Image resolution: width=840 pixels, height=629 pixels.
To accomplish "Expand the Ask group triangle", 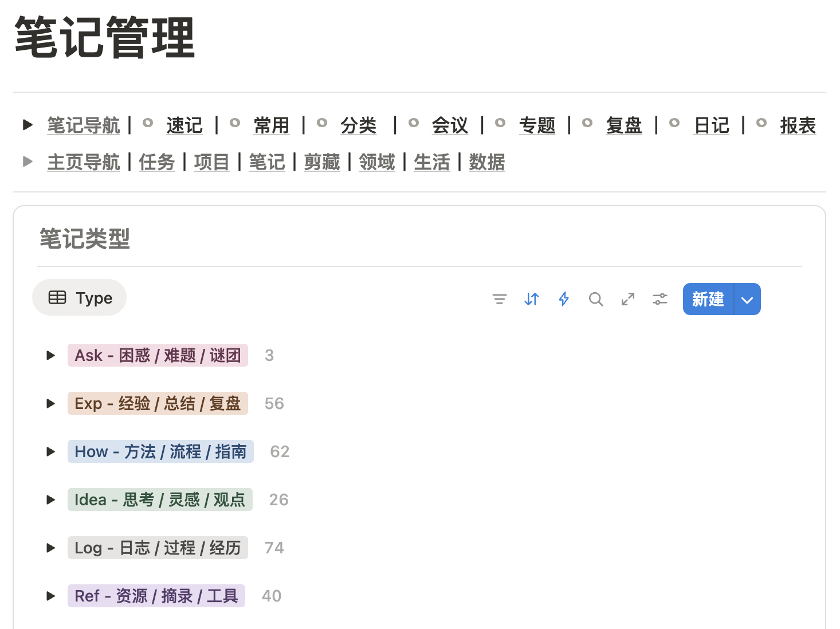I will click(51, 355).
